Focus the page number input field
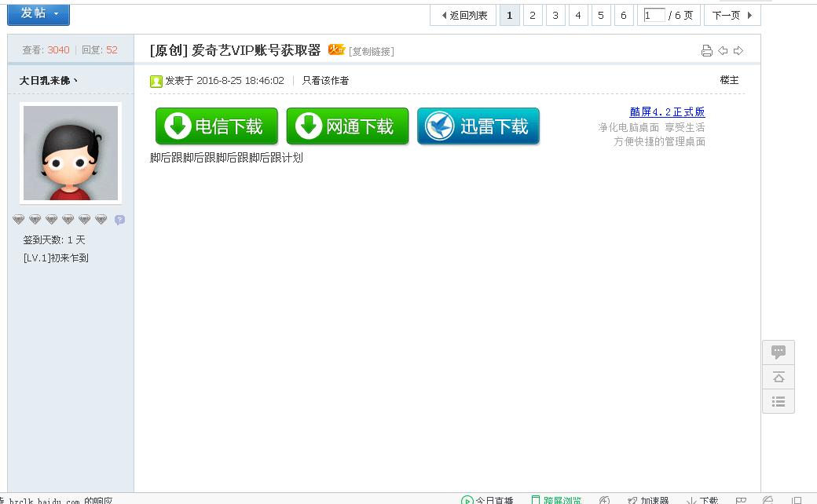Viewport: 817px width, 504px height. (x=654, y=15)
